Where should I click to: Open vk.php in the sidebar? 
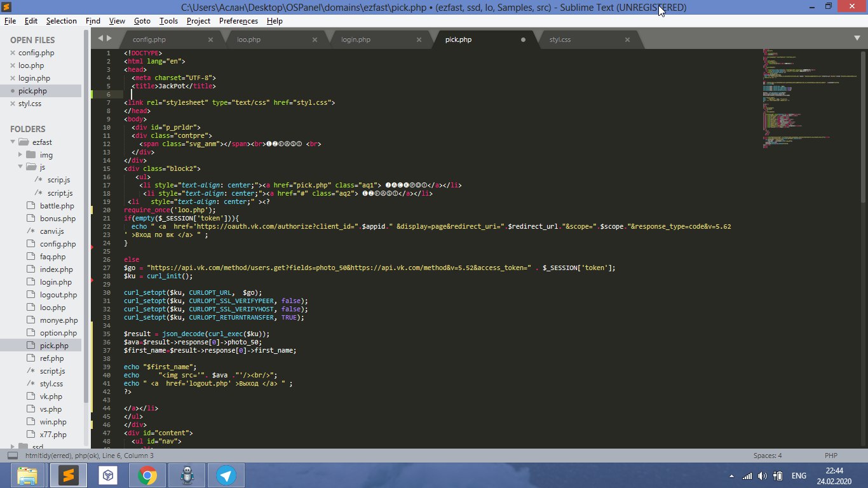coord(51,396)
